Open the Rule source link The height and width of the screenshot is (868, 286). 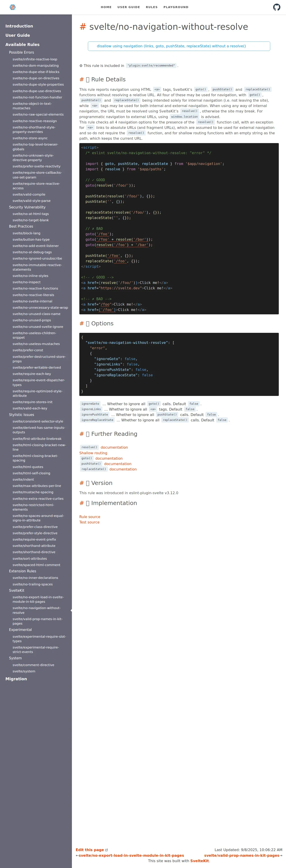click(90, 517)
